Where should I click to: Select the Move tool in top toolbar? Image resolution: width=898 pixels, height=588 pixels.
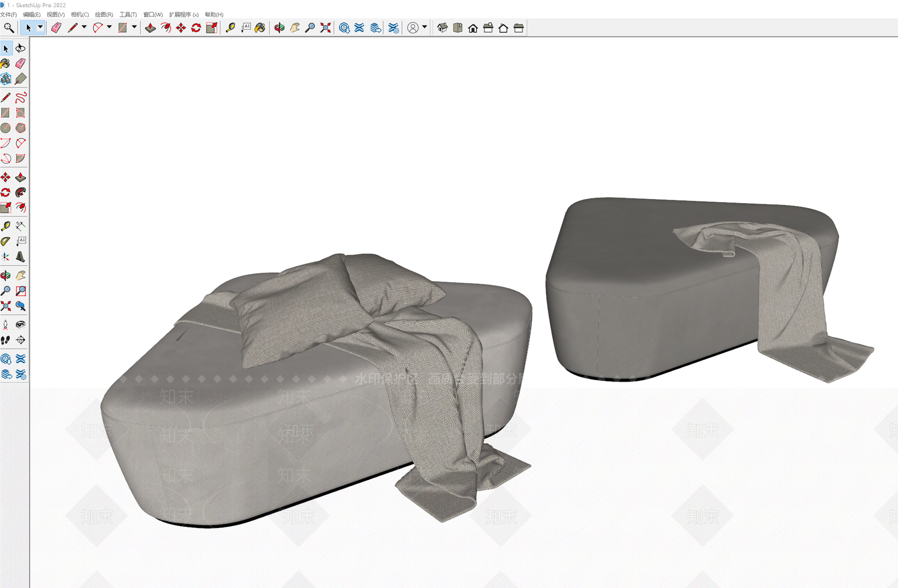point(181,27)
